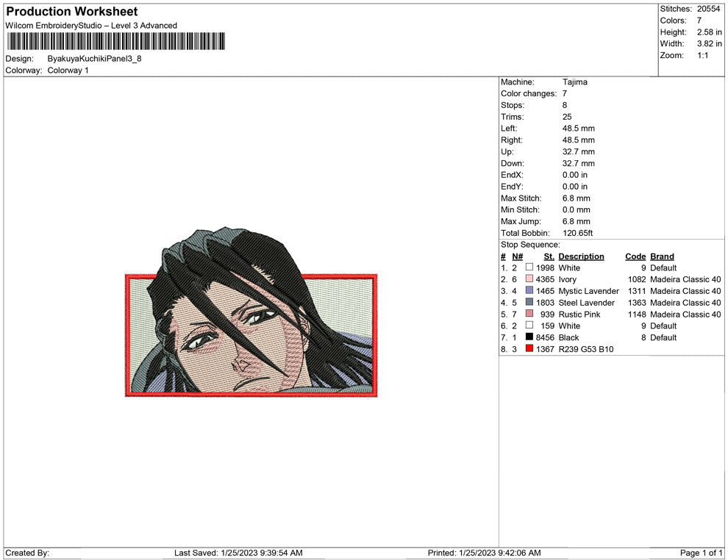728x560 pixels.
Task: Click the Black color swatch in row 7
Action: click(529, 337)
